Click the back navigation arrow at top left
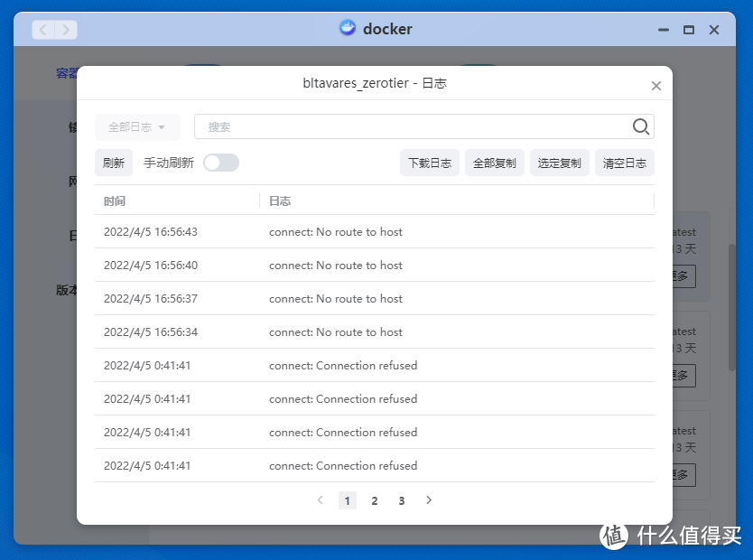753x560 pixels. tap(42, 29)
